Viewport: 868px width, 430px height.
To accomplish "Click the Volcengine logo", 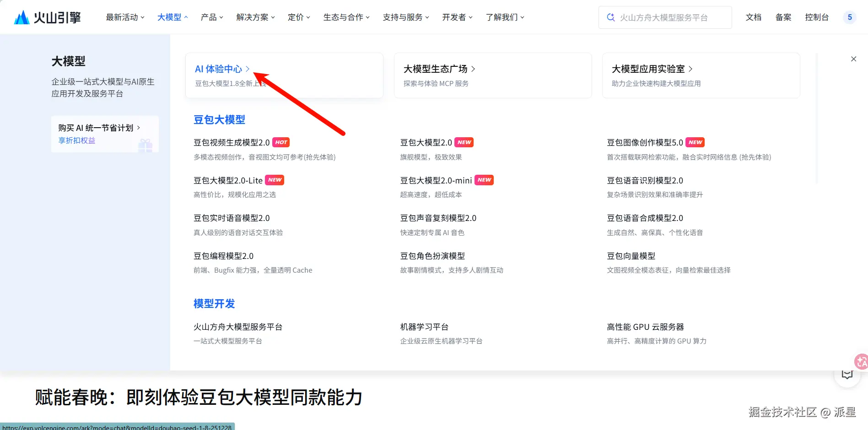I will tap(48, 17).
